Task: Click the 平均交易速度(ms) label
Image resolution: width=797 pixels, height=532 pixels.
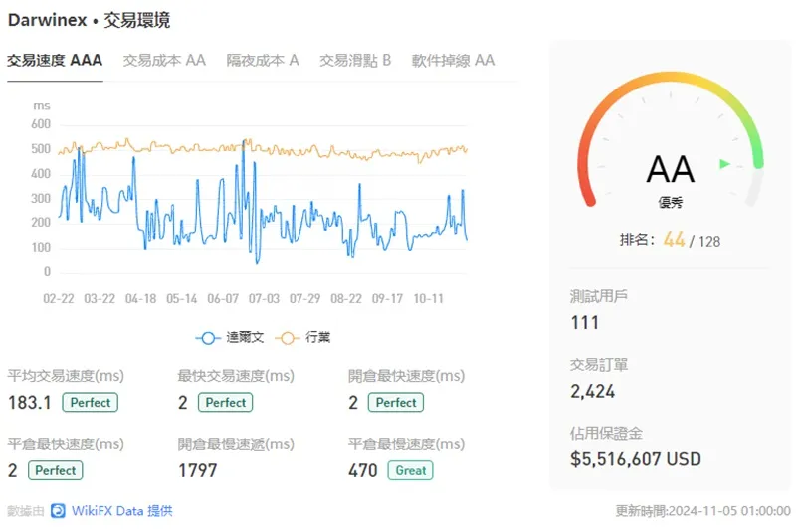Action: tap(66, 376)
